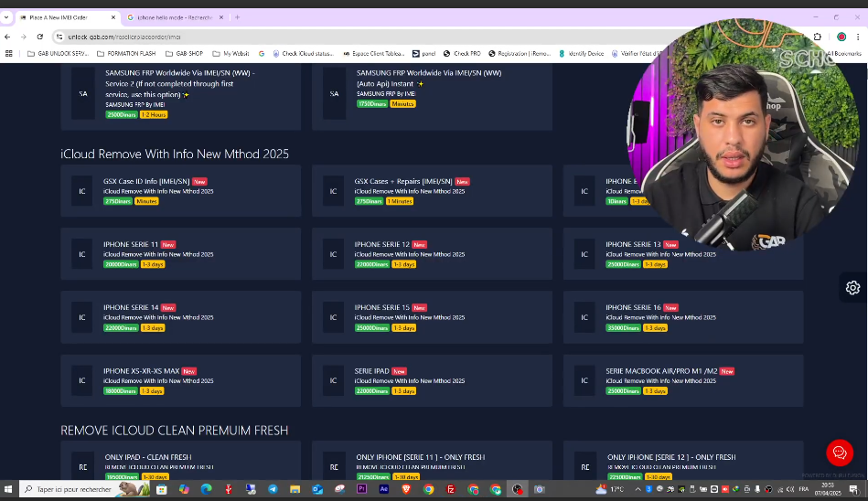This screenshot has width=868, height=501.
Task: Open the panel bookmark
Action: point(424,54)
